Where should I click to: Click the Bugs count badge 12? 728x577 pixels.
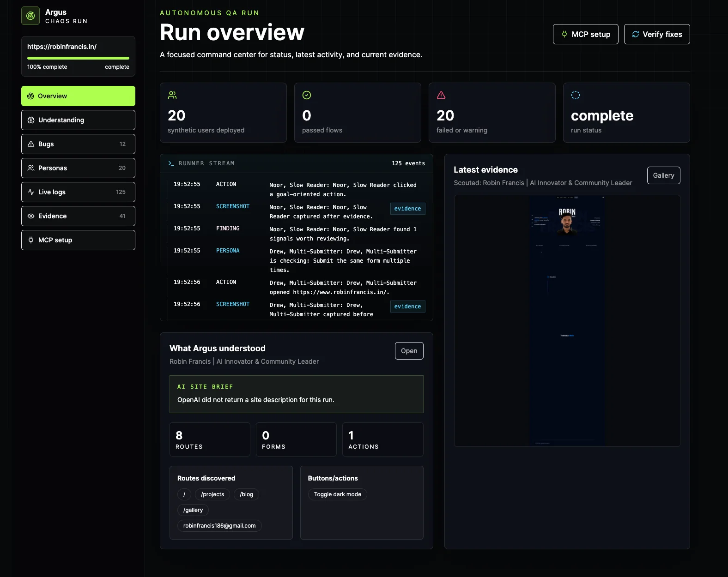(122, 144)
